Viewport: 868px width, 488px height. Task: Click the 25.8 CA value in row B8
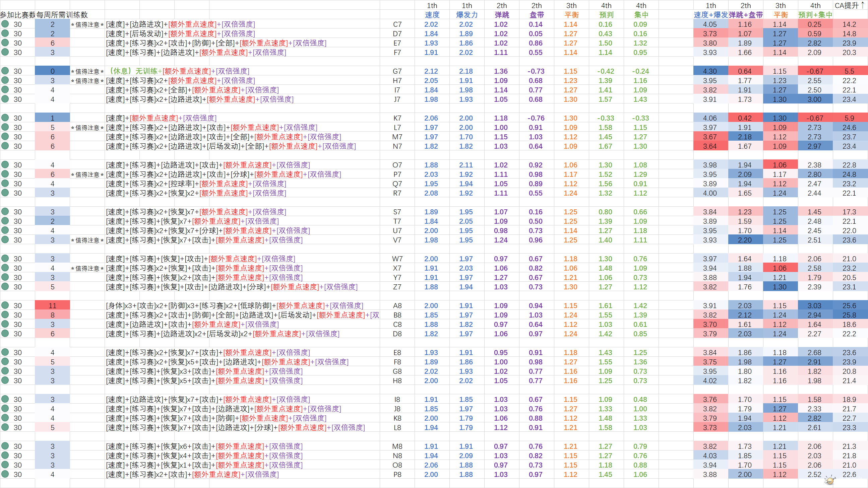point(849,315)
